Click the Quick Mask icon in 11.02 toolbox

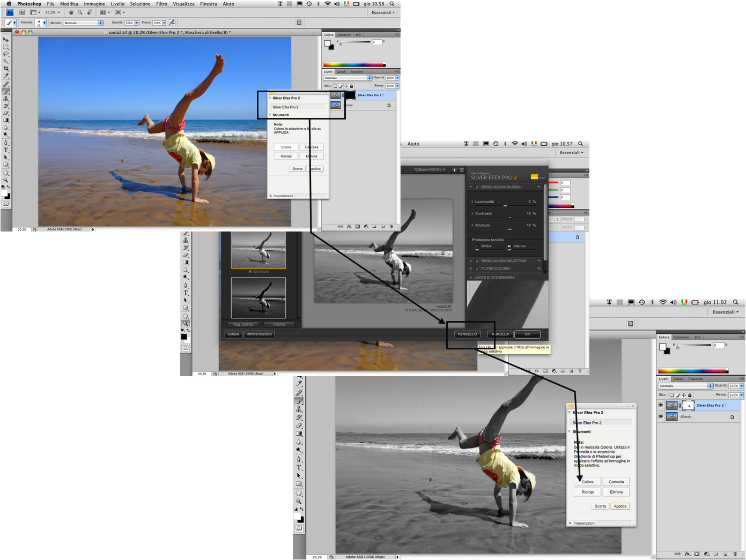299,528
